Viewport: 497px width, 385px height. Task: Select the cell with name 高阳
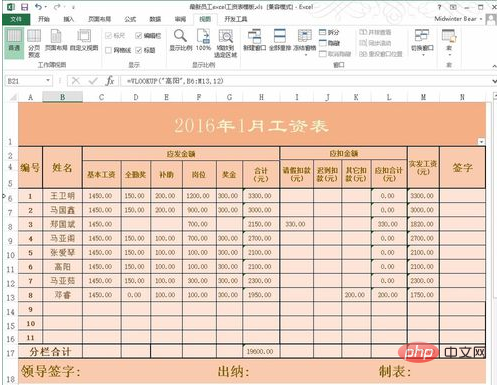pyautogui.click(x=62, y=267)
